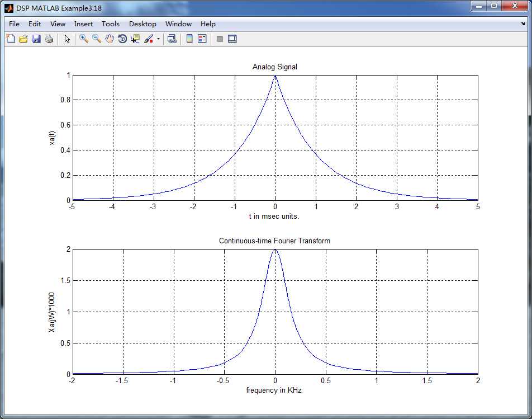Screen dimensions: 532x419
Task: Click the "1.5" tick on the Xa(jW)*1000 axis
Action: (x=65, y=280)
